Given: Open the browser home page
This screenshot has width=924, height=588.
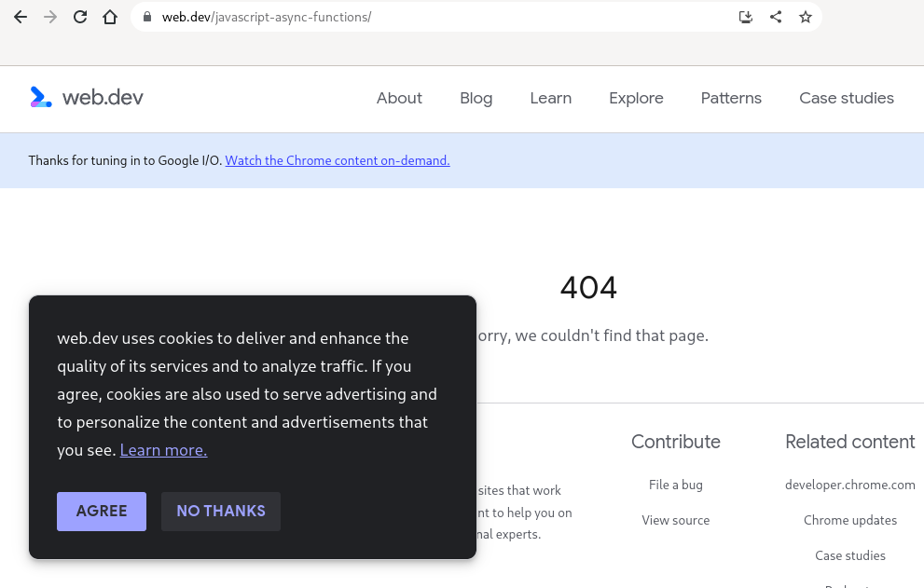Looking at the screenshot, I should 109,16.
